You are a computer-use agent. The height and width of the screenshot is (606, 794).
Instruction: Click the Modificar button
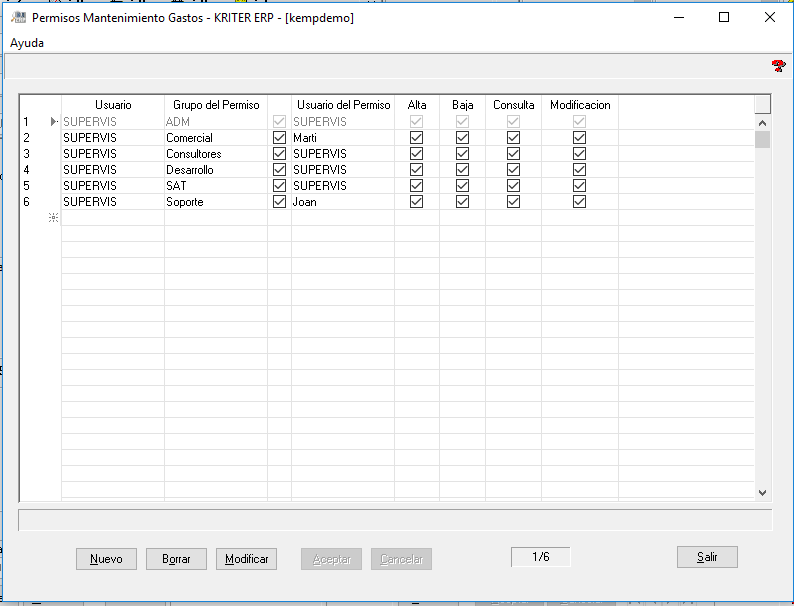click(246, 559)
